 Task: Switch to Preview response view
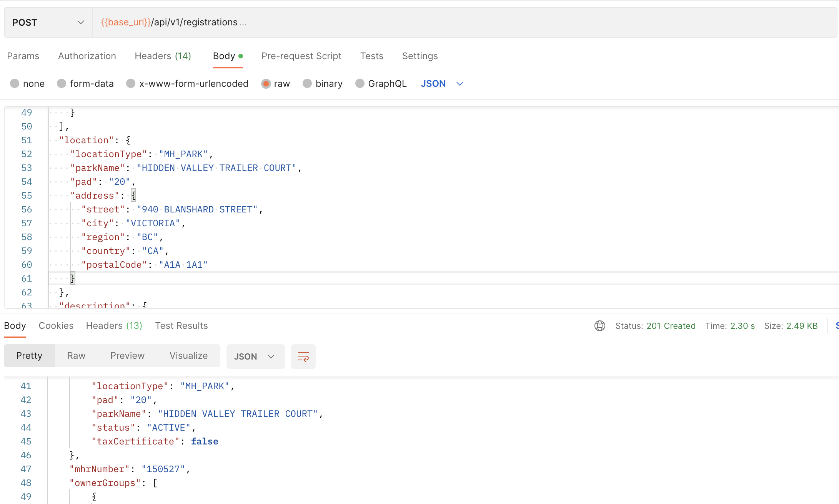pos(127,356)
